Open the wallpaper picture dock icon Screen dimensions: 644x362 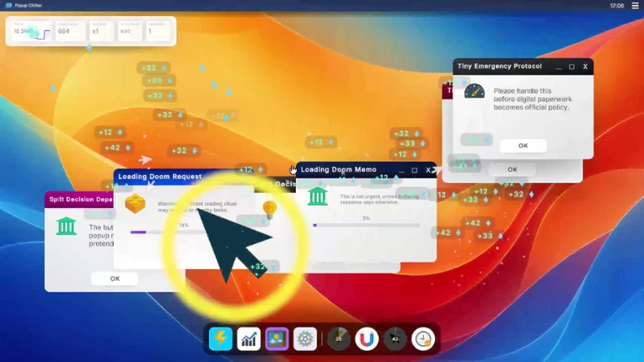point(276,338)
